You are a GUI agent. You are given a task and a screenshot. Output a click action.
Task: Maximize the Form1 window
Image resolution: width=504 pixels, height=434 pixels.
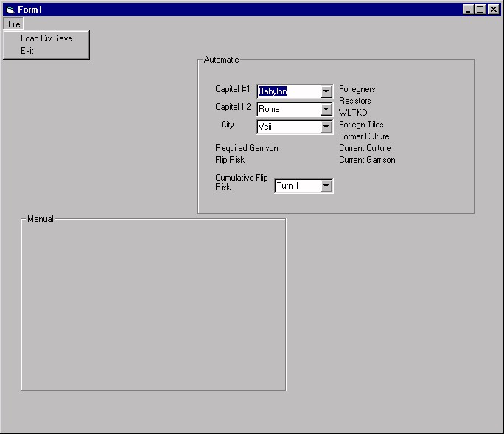click(480, 10)
